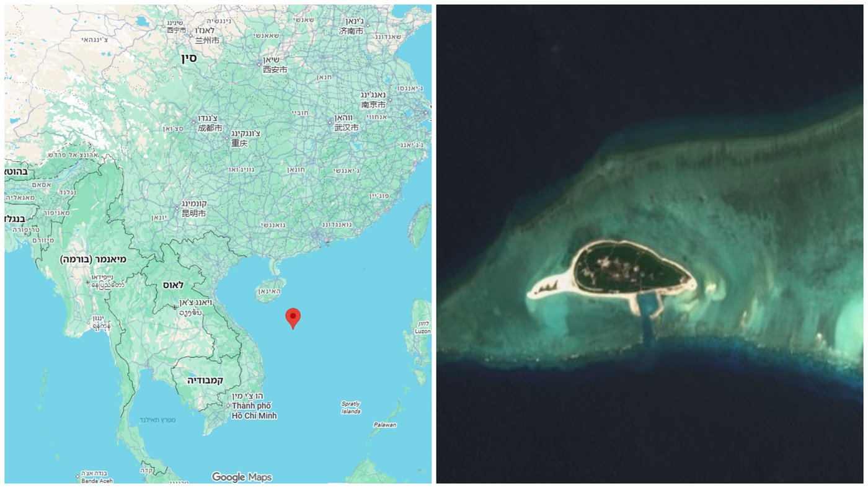Select the 重庆 city label
Viewport: 868px width, 488px height.
[239, 143]
